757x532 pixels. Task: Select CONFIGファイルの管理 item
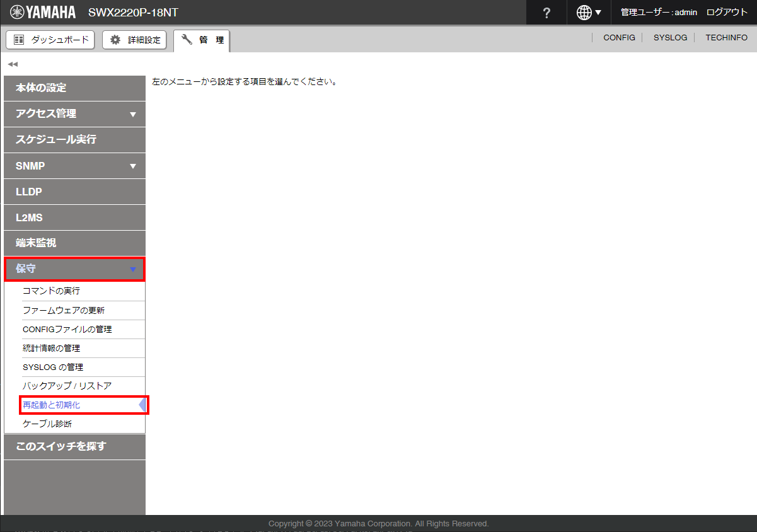coord(67,329)
